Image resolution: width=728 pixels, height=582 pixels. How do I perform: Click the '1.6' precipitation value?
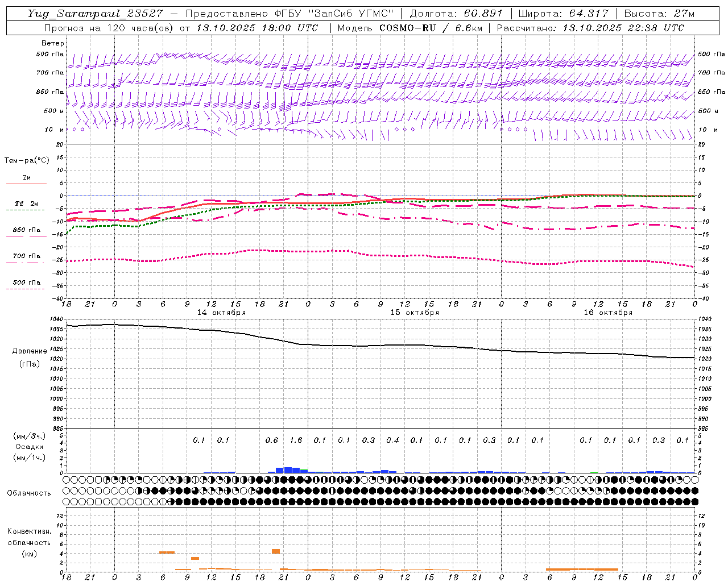pyautogui.click(x=296, y=440)
